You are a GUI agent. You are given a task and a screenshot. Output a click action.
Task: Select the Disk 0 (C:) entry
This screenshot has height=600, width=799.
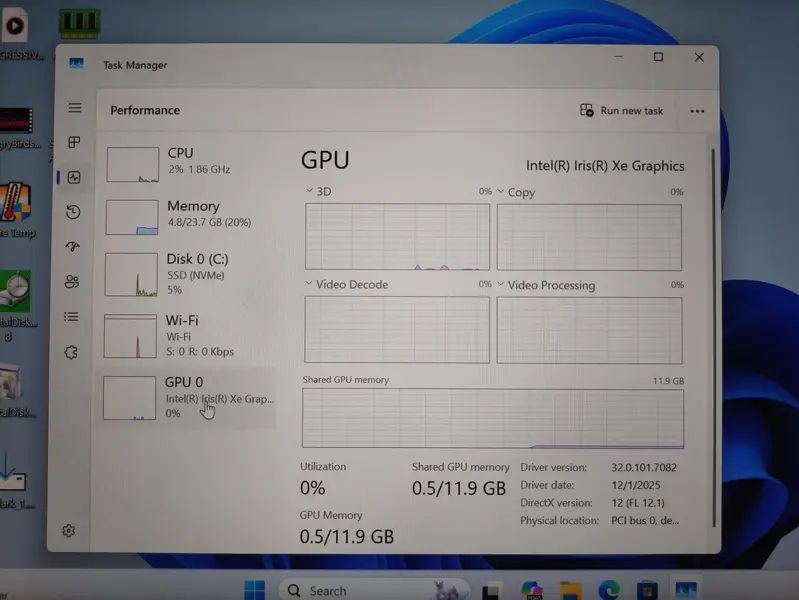[x=187, y=274]
